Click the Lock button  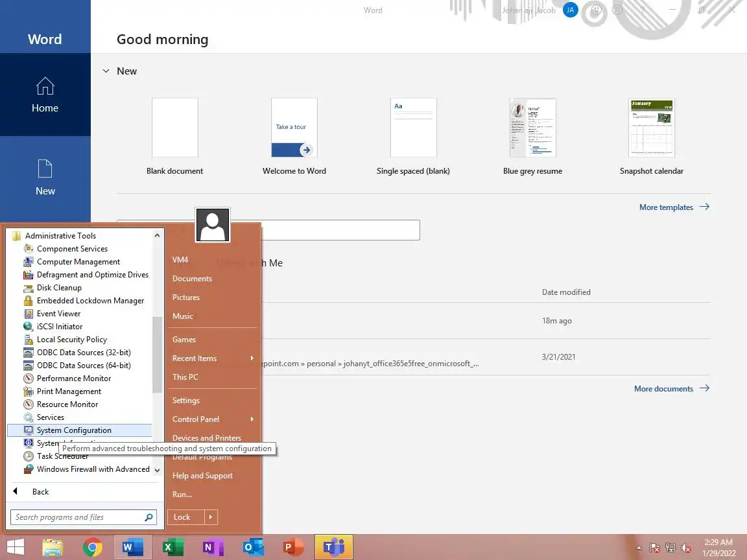tap(186, 517)
